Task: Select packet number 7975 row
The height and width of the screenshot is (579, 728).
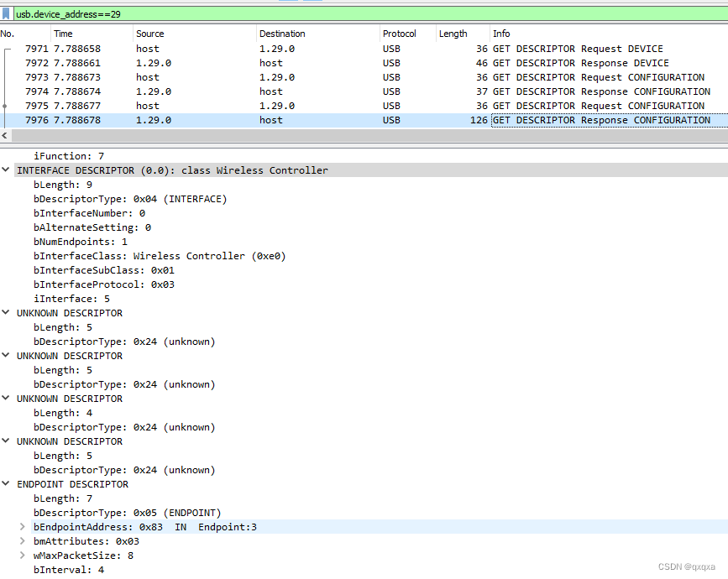Action: click(364, 107)
